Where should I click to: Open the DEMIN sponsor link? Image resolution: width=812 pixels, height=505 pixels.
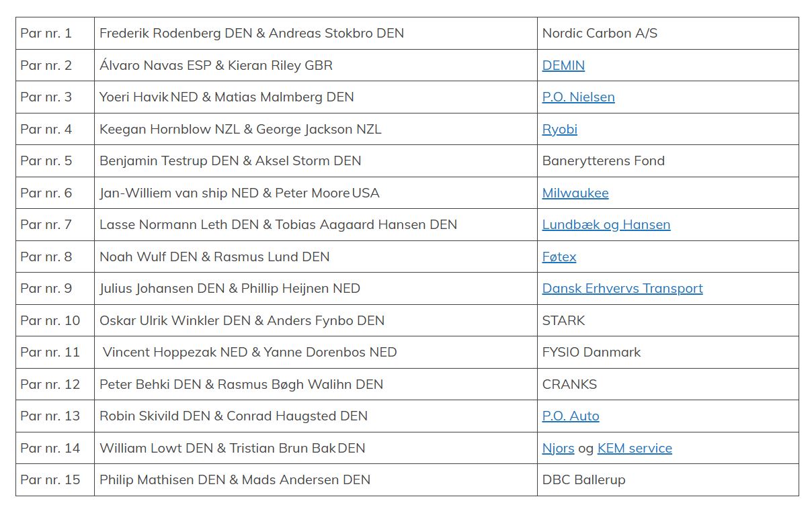coord(563,65)
